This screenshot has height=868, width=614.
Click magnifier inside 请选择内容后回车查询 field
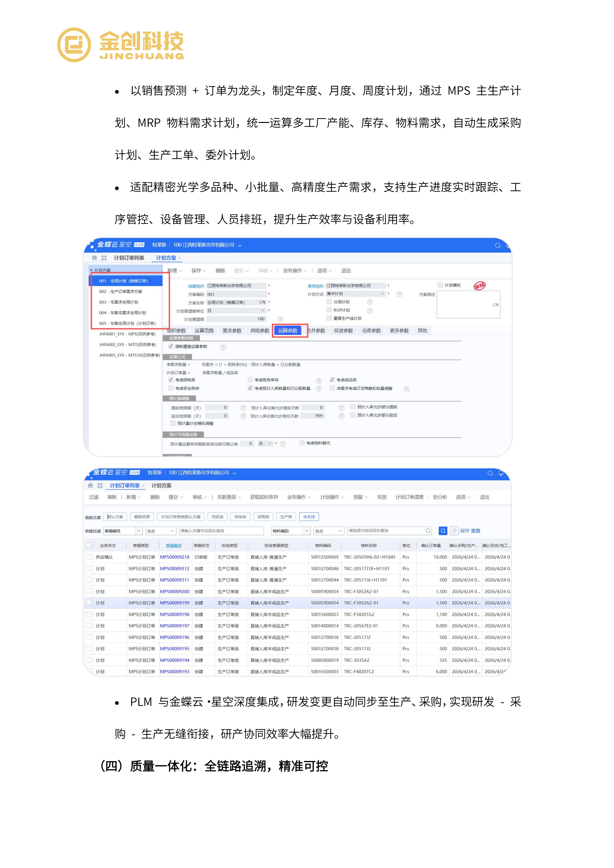[428, 531]
